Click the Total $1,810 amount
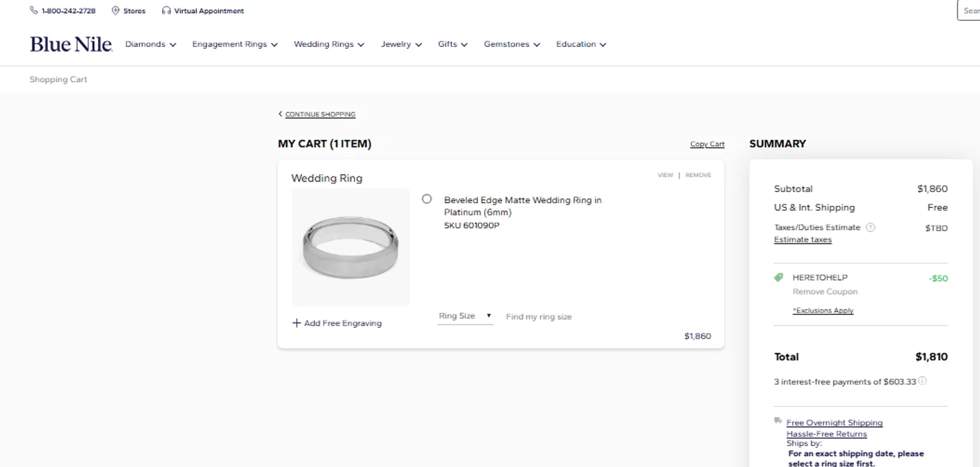Viewport: 980px width, 467px height. pyautogui.click(x=932, y=357)
